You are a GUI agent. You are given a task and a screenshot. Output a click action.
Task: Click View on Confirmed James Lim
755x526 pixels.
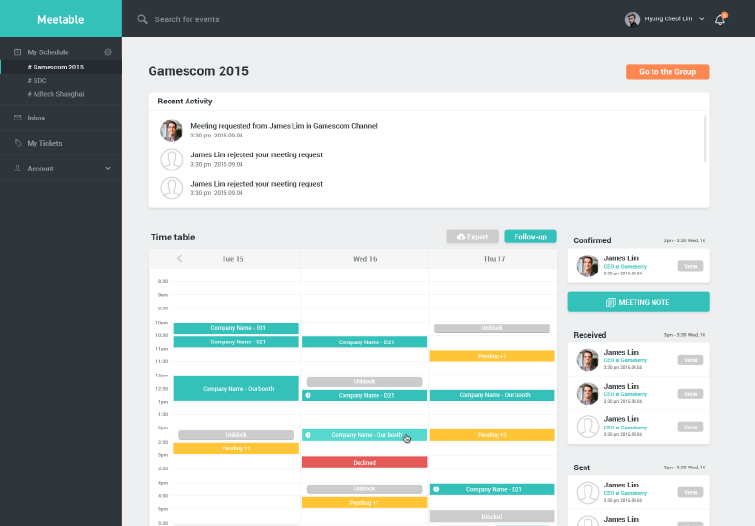690,266
